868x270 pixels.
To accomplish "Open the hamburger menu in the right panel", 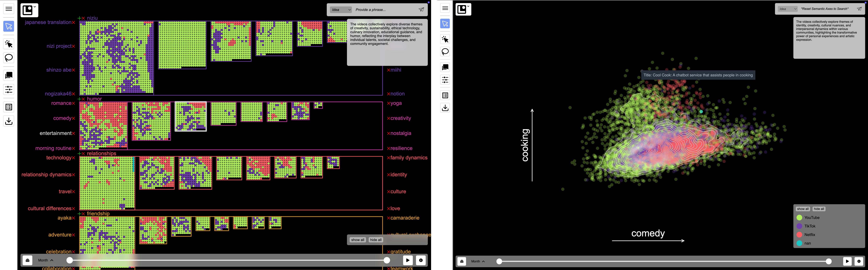I will (x=445, y=8).
